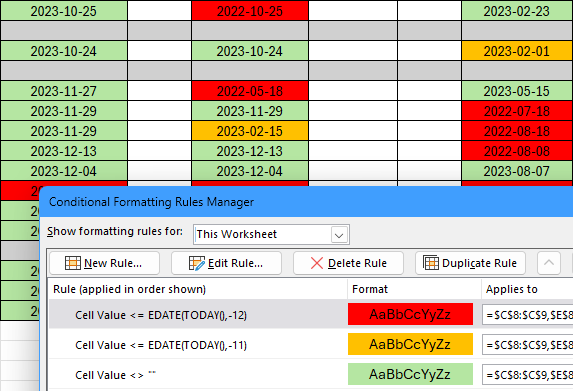
Task: Open the Edit Rule dialog
Action: point(226,263)
